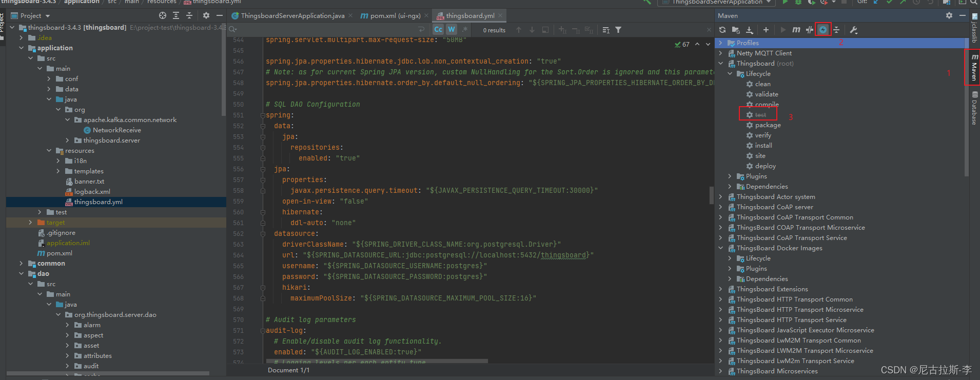The height and width of the screenshot is (380, 980).
Task: Collapse all nodes in Maven panel
Action: [x=836, y=30]
